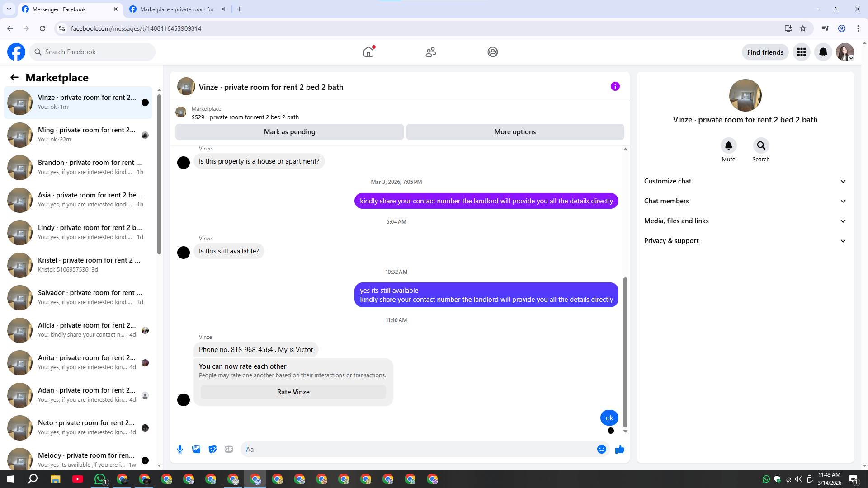Image resolution: width=868 pixels, height=488 pixels.
Task: Click Rate Vinze button
Action: point(293,392)
